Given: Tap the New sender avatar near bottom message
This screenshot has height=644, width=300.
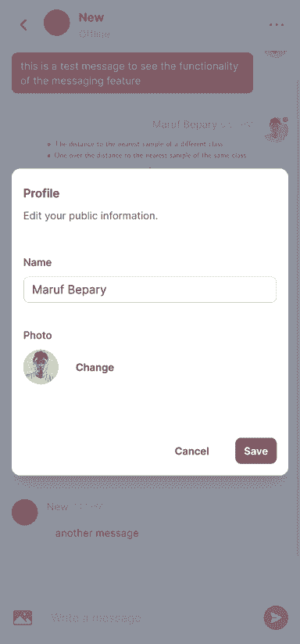Looking at the screenshot, I should pos(25,513).
